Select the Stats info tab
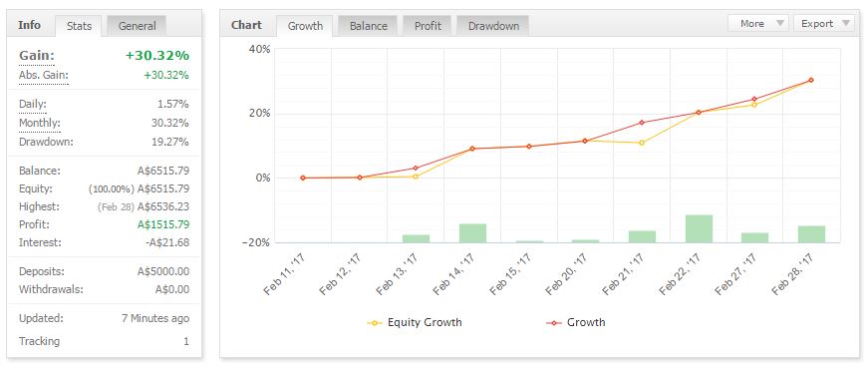Screen dimensions: 868x367 click(78, 26)
